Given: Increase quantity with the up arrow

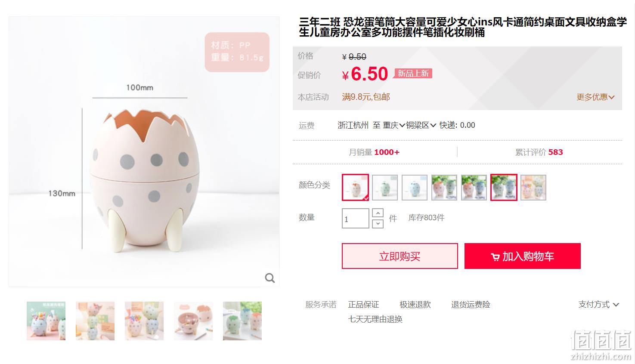Looking at the screenshot, I should point(378,213).
